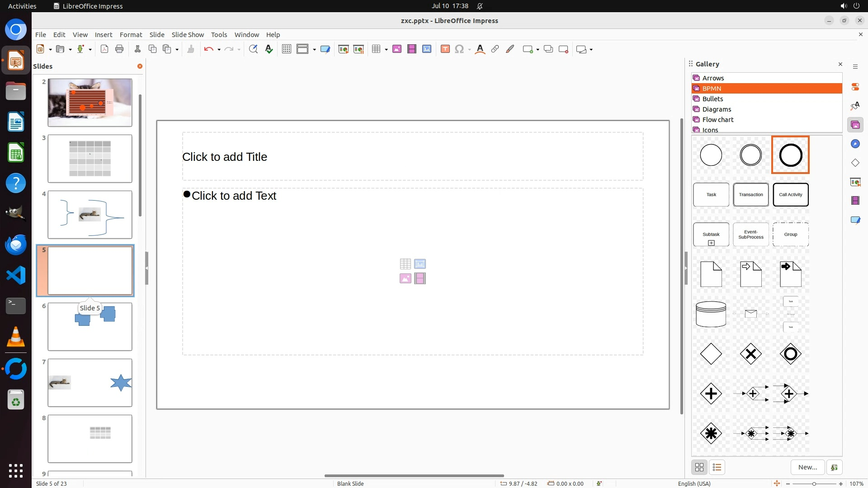Viewport: 868px width, 488px height.
Task: Open the Insert Table dropdown arrow
Action: click(x=386, y=50)
